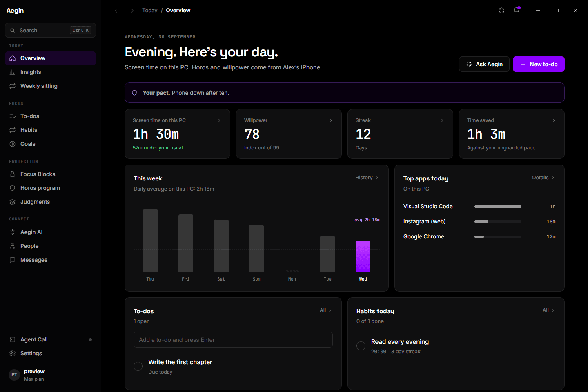Click the PT profile avatar
Viewport: 588px width, 392px height.
[14, 375]
